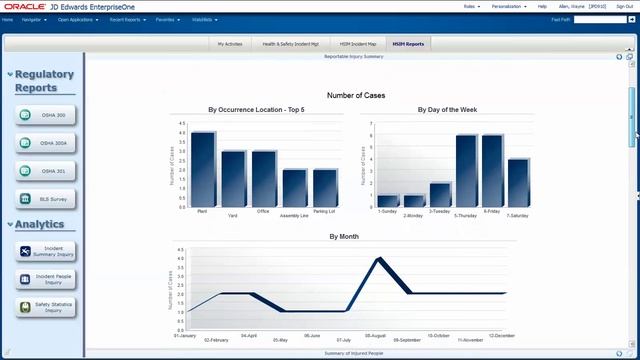The image size is (640, 360).
Task: Focus the Fast Path input field
Action: pyautogui.click(x=600, y=20)
